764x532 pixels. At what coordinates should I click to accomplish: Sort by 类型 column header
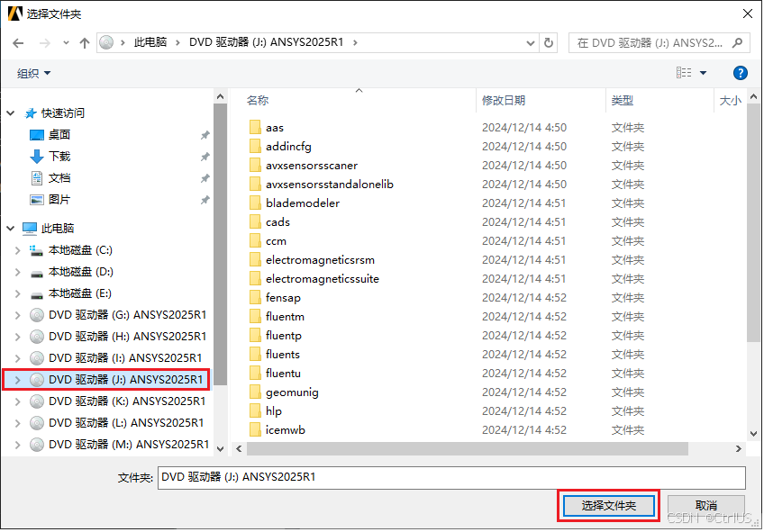(x=623, y=101)
